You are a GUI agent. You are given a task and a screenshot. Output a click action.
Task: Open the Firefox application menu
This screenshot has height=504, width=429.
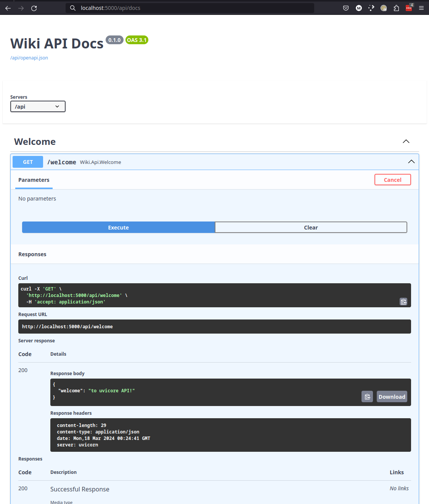(421, 8)
